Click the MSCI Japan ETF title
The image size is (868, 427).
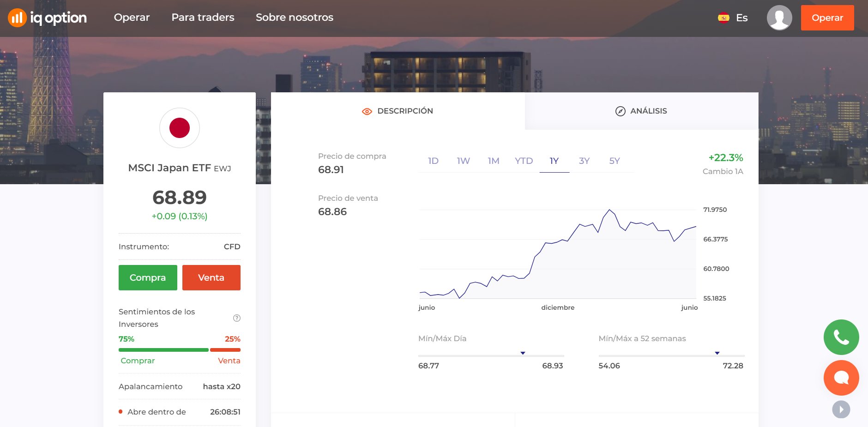(x=169, y=168)
